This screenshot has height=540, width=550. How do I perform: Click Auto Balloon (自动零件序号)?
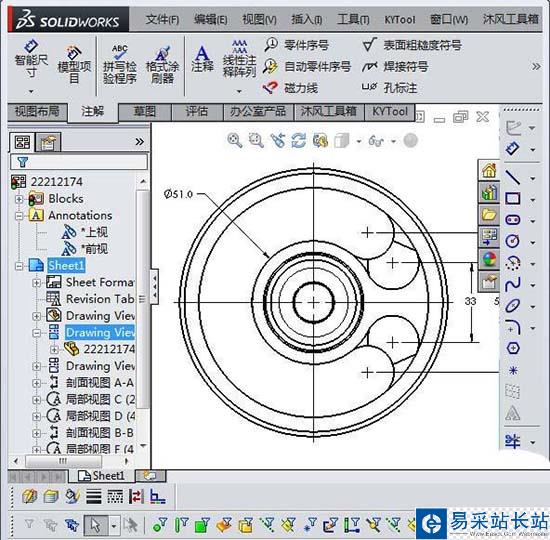click(x=307, y=66)
